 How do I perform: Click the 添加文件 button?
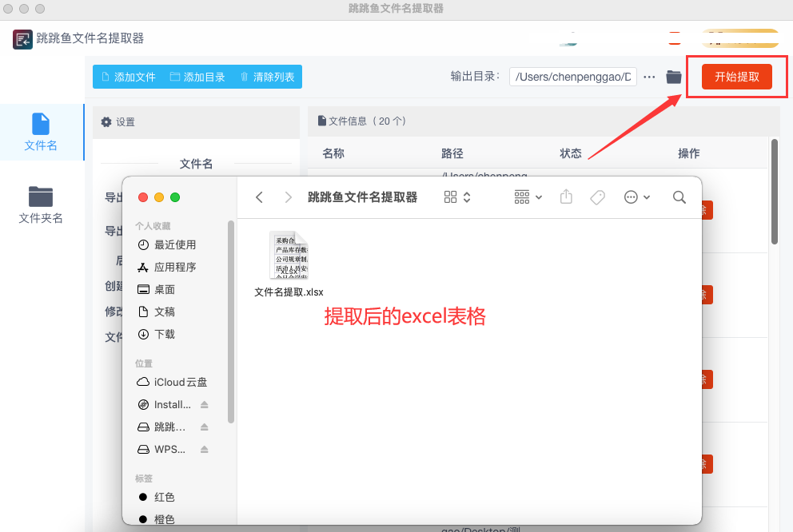click(126, 77)
